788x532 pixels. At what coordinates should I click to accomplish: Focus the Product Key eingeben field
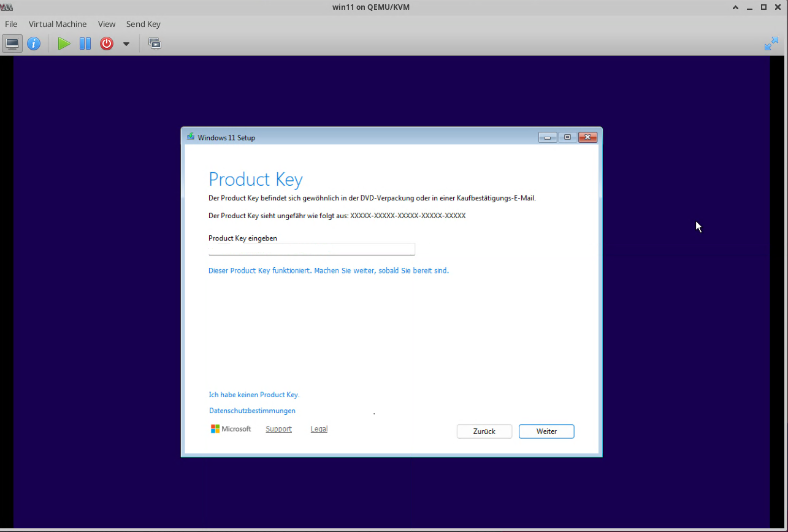[312, 249]
